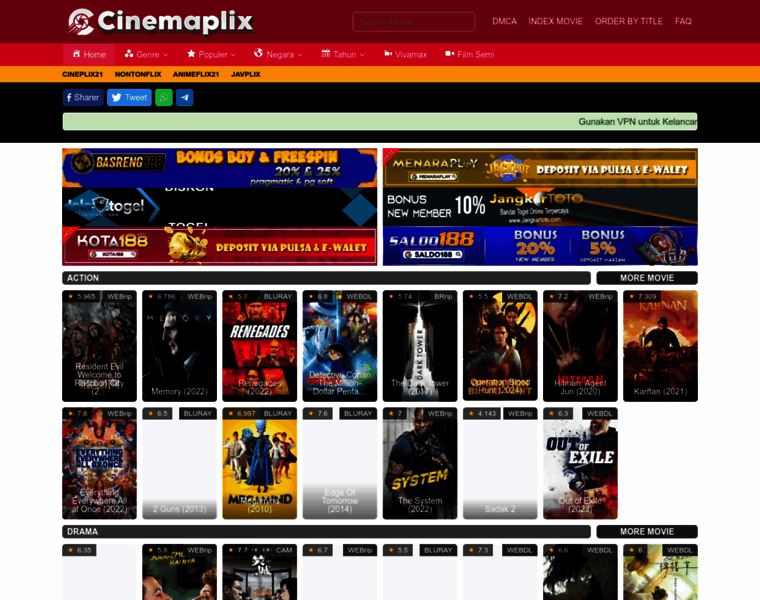Open Edge Of Tomorrow (2014) card
Screen dimensions: 760x600
(340, 463)
